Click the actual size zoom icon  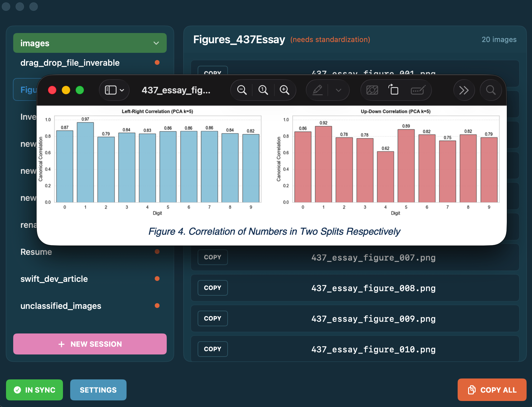tap(263, 90)
